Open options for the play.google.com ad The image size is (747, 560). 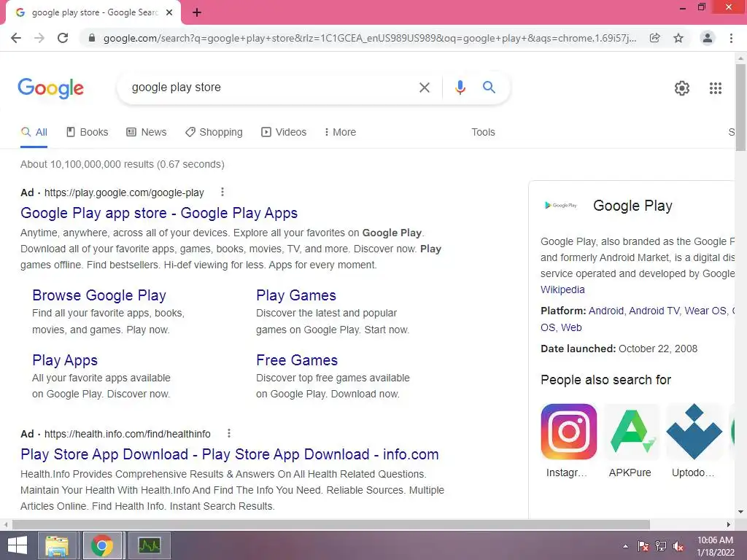[222, 192]
